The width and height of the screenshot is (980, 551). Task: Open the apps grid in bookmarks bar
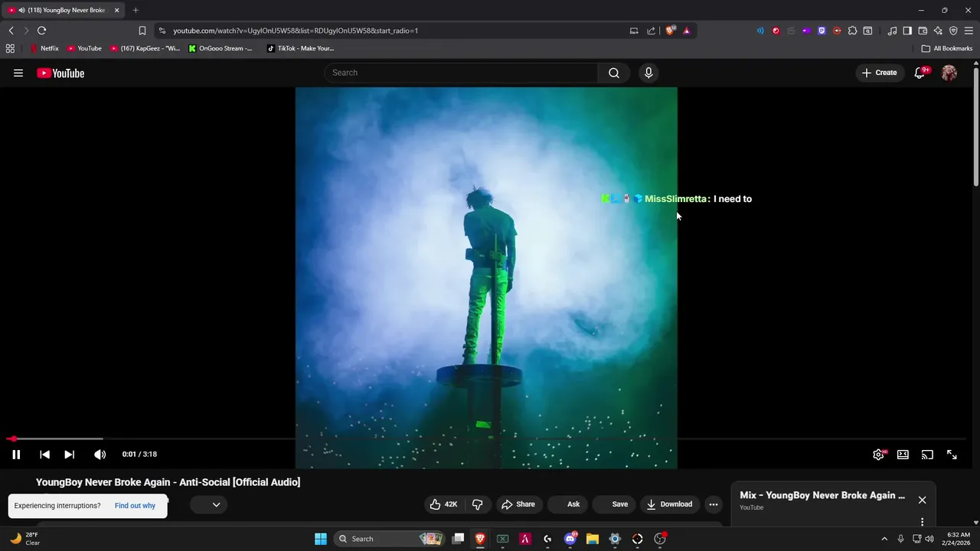tap(10, 48)
